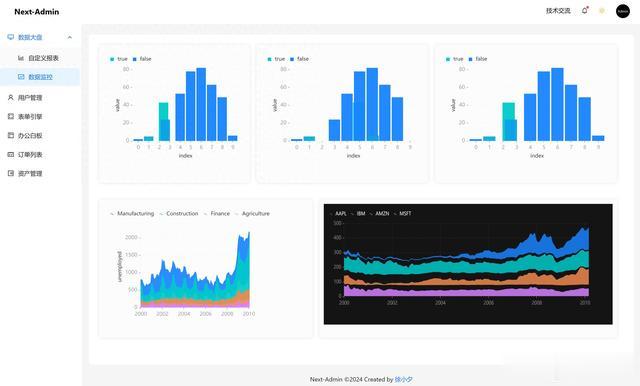Toggle the AMZN series in the dark chart
The image size is (640, 386).
380,213
